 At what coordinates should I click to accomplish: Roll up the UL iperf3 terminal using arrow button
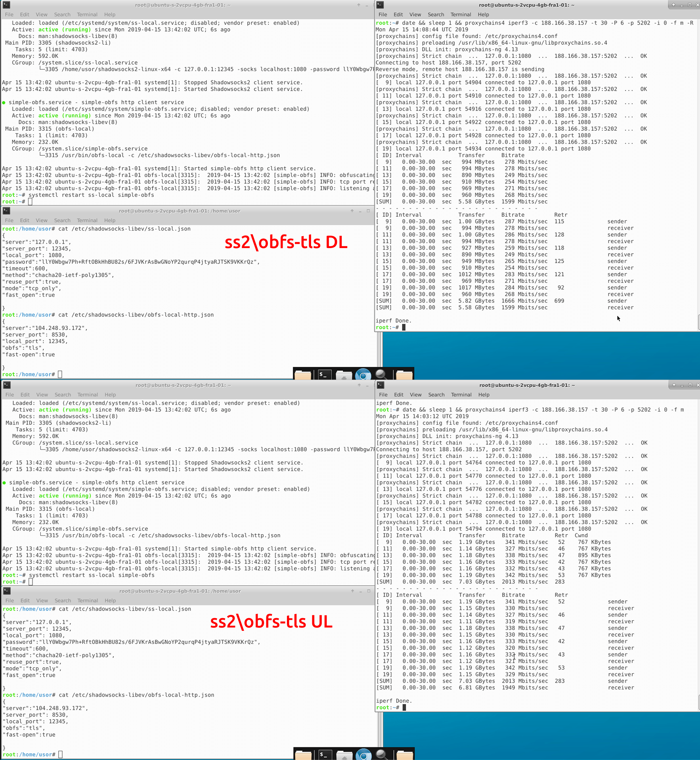point(674,385)
